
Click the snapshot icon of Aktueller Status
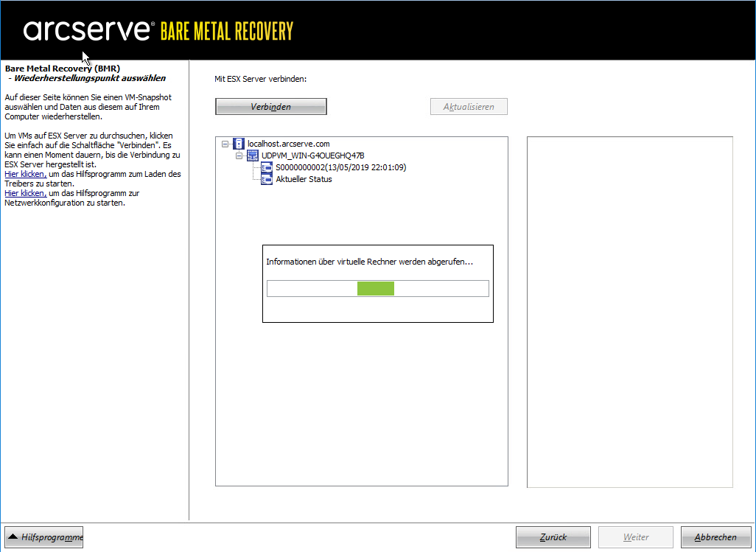coord(267,179)
